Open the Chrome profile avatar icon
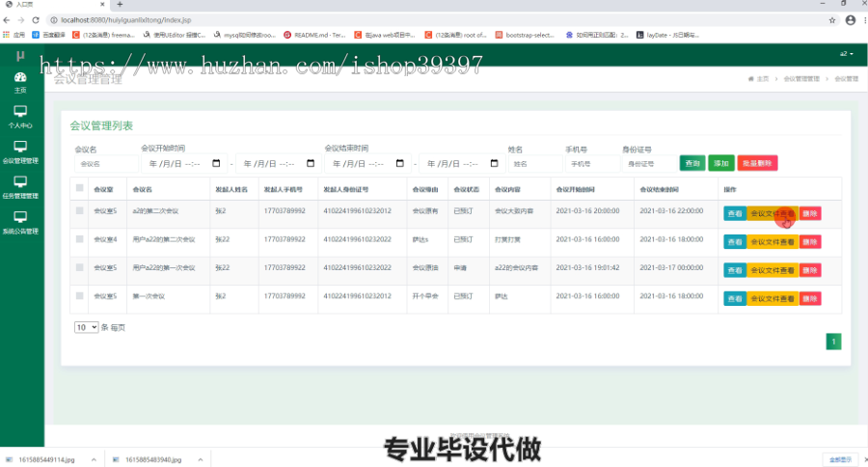The width and height of the screenshot is (868, 467). coord(851,20)
